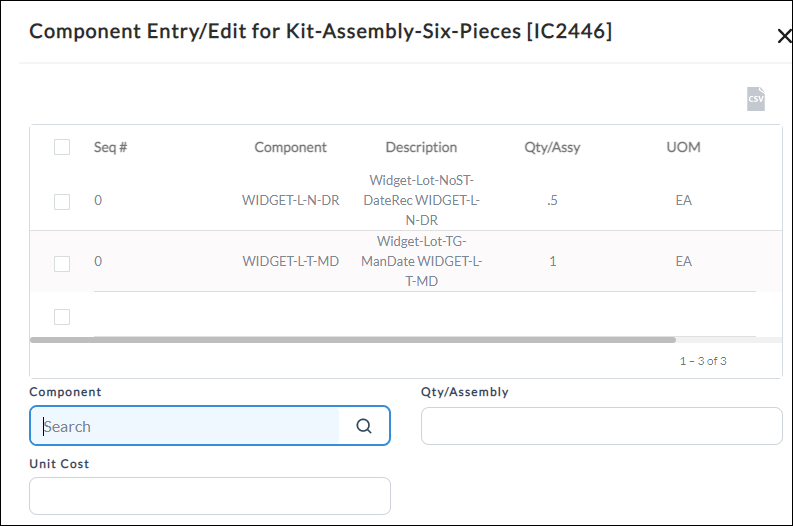The height and width of the screenshot is (526, 793).
Task: Select the WIDGET-L-T-MD component cell
Action: [x=290, y=261]
